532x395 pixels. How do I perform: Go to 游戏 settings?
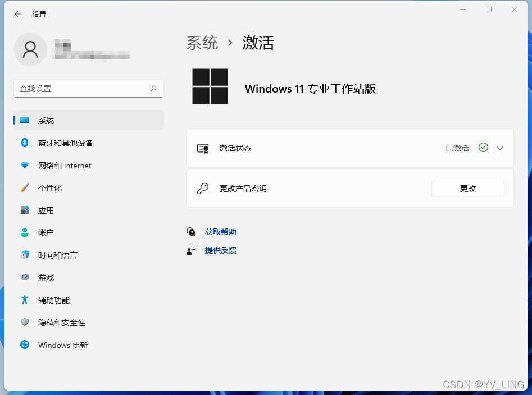(x=89, y=277)
